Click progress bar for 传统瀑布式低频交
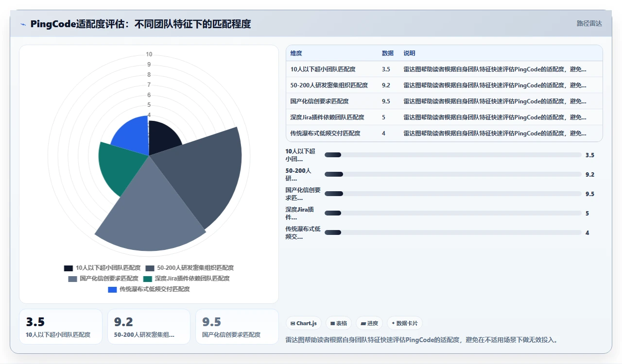 tap(453, 232)
